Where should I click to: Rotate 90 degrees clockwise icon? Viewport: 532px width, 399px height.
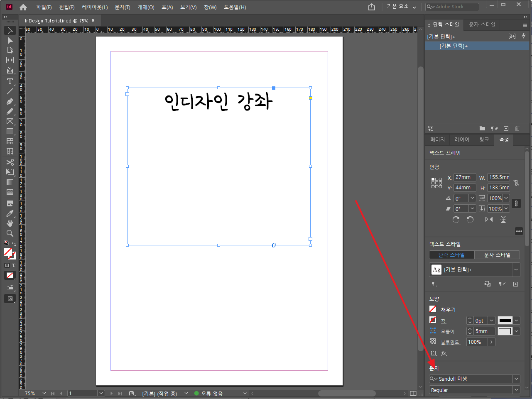pyautogui.click(x=456, y=220)
